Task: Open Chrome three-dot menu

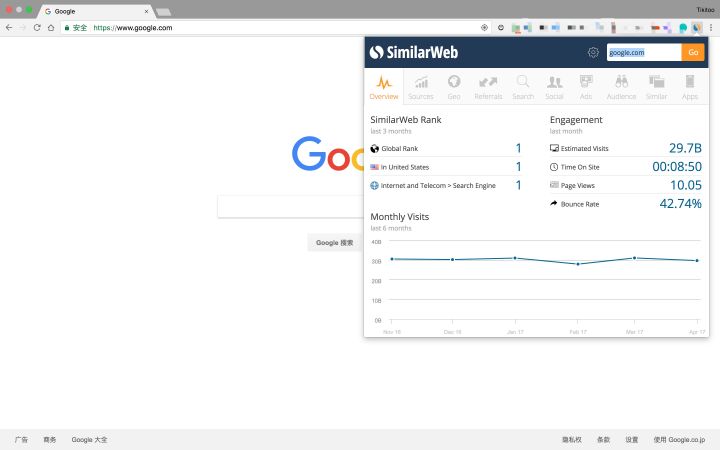Action: [711, 28]
